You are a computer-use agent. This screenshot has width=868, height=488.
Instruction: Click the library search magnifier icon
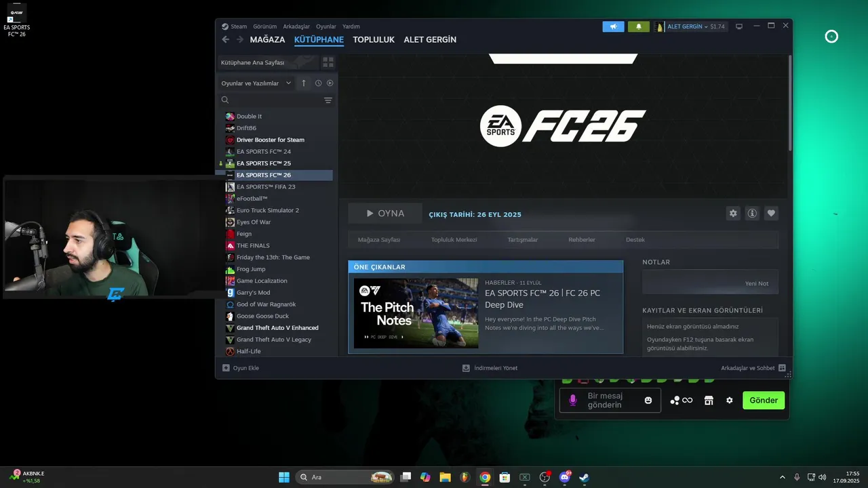click(x=225, y=100)
